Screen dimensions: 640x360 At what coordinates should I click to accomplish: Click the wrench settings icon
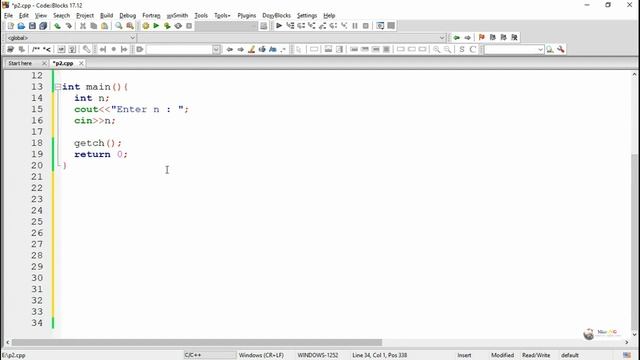561,49
